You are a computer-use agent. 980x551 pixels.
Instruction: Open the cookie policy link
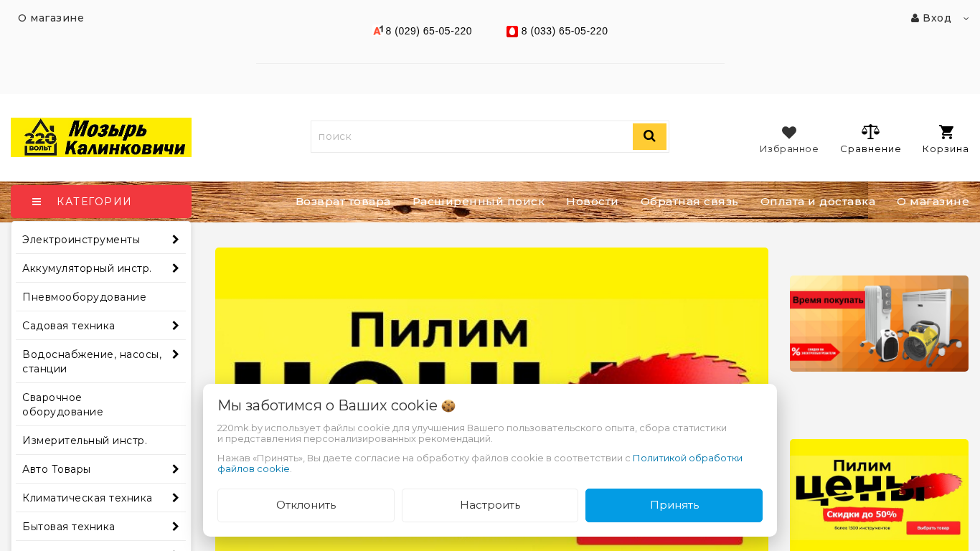pos(479,463)
